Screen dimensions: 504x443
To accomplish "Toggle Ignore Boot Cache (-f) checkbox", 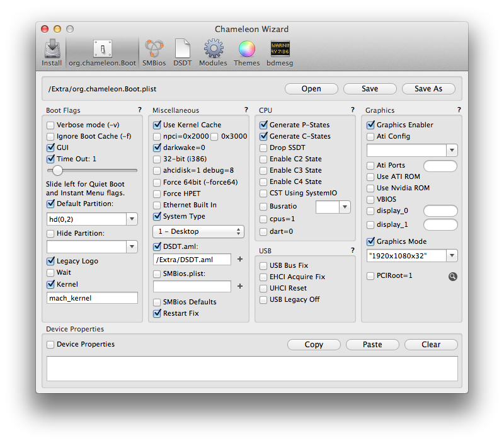I will (x=50, y=137).
